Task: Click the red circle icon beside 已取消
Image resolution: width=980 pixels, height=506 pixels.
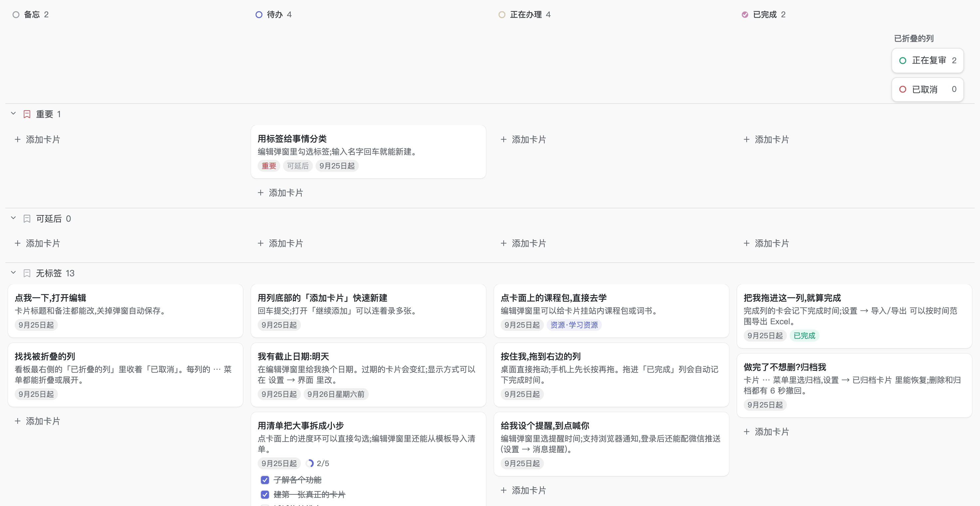Action: point(902,90)
